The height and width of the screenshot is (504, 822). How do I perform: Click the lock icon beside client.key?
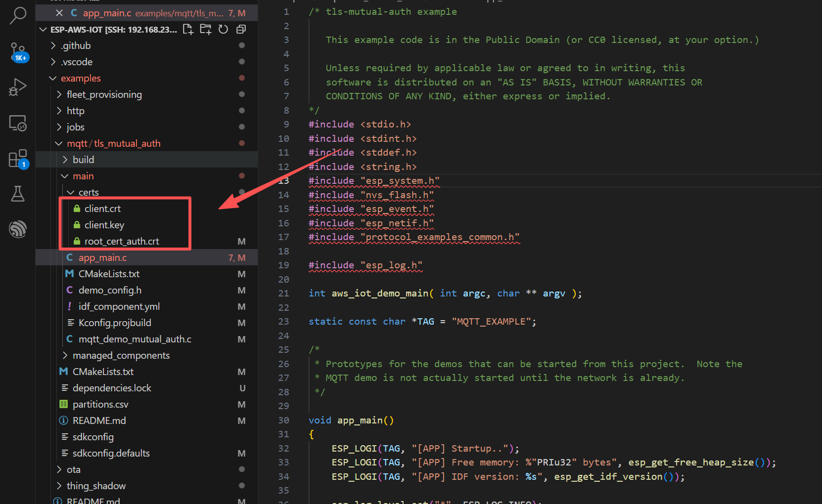tap(77, 225)
